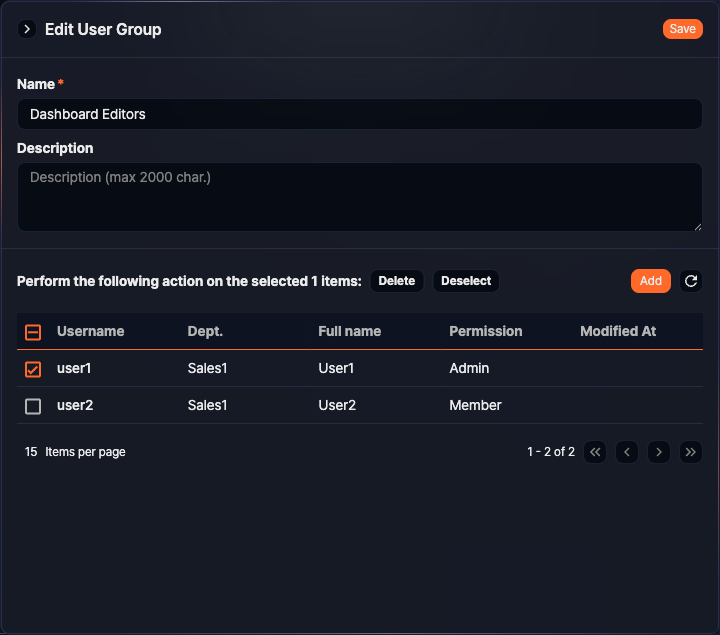Jump to the last page of results
Image resolution: width=720 pixels, height=635 pixels.
(690, 452)
